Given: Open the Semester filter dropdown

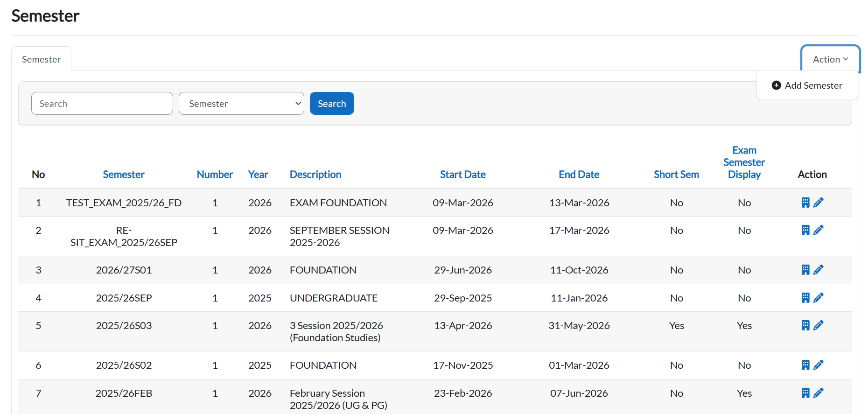Looking at the screenshot, I should click(241, 104).
